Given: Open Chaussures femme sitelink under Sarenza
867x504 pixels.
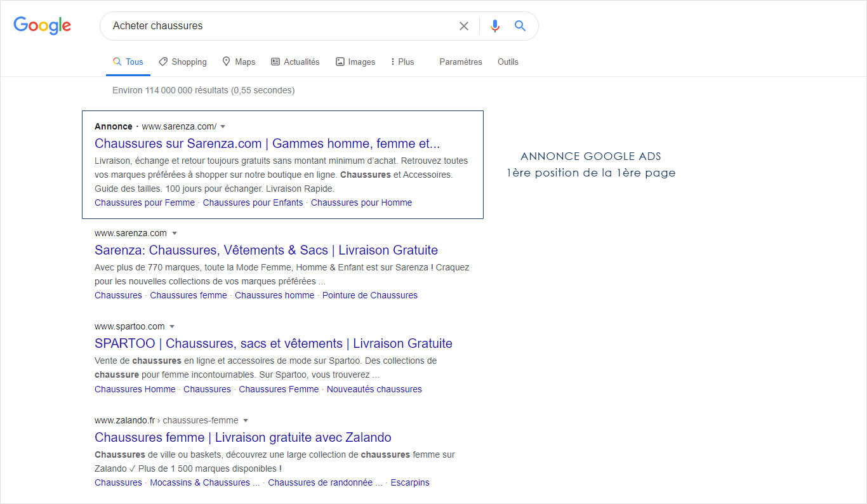Looking at the screenshot, I should (189, 295).
